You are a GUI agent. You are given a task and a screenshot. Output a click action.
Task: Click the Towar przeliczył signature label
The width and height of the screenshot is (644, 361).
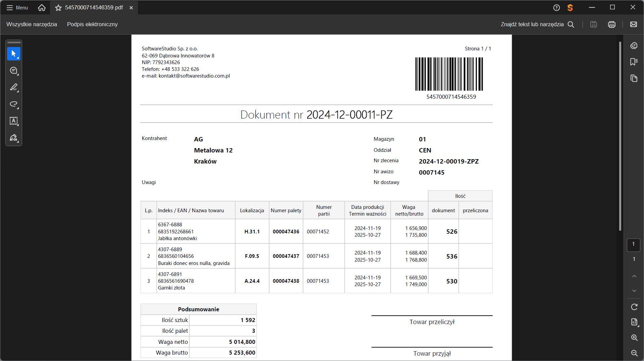tap(432, 322)
